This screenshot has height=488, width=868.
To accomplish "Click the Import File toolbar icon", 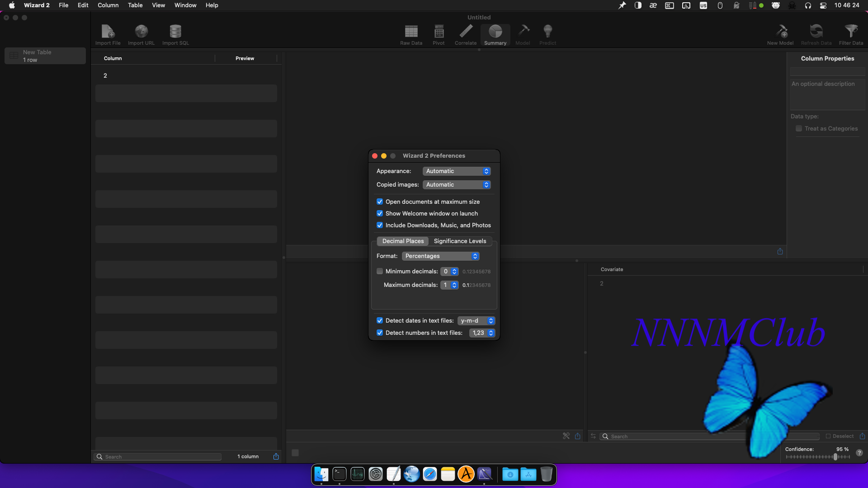I will [108, 35].
